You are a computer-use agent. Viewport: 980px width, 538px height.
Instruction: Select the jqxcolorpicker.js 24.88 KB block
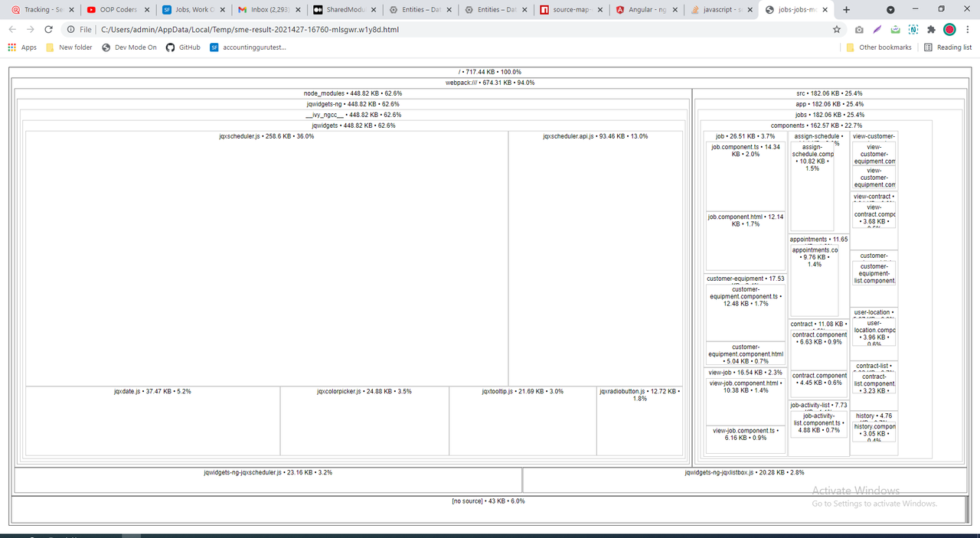click(x=364, y=421)
